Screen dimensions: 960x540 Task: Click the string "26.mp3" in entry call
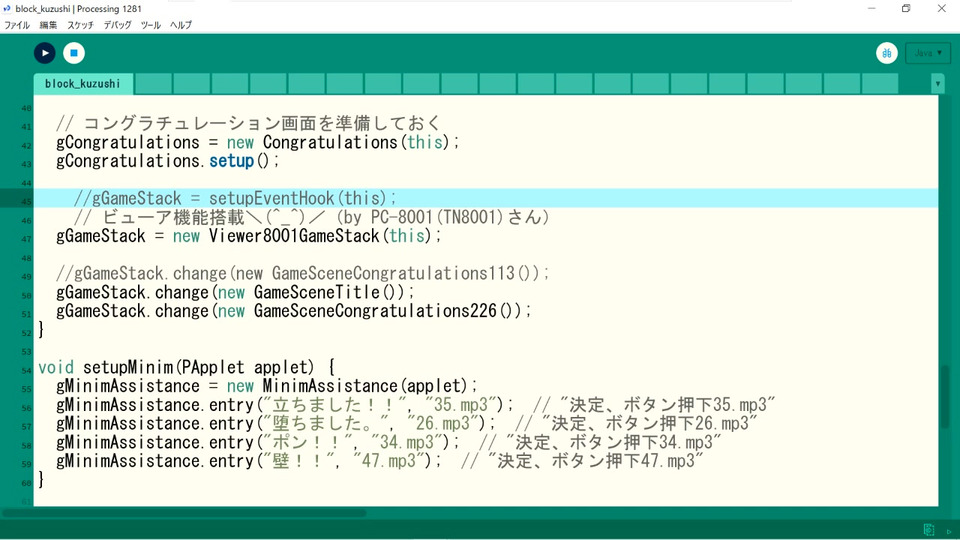pyautogui.click(x=443, y=424)
